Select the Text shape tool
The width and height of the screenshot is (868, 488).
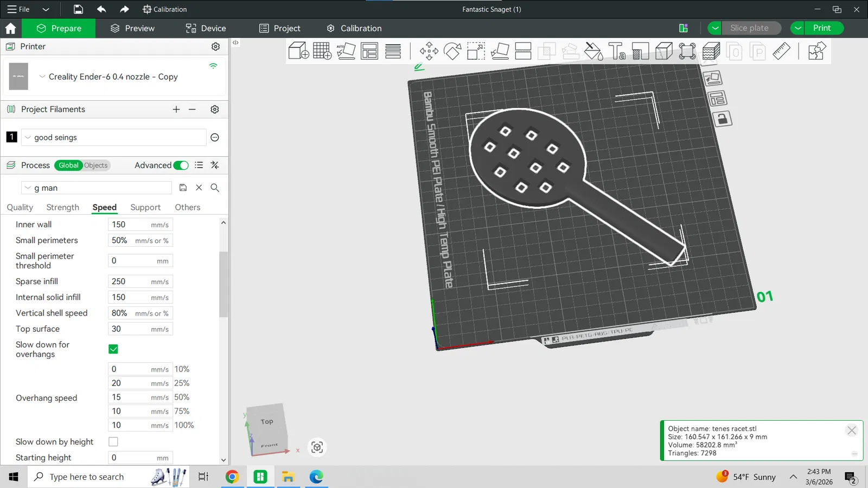point(617,51)
